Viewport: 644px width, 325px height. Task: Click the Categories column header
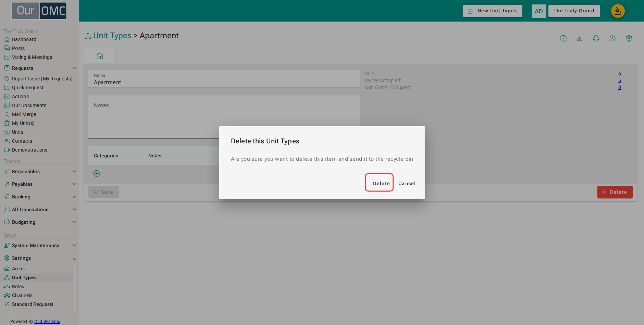coord(106,156)
